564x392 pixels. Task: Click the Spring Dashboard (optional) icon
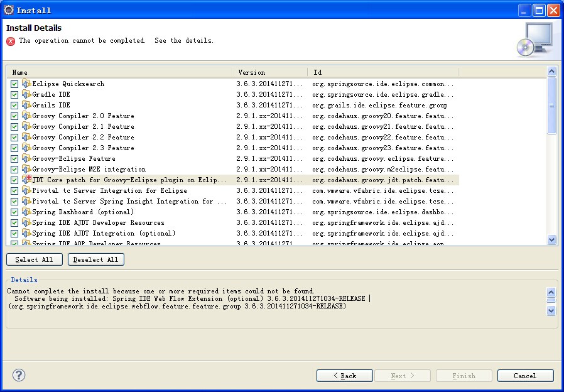[x=26, y=212]
